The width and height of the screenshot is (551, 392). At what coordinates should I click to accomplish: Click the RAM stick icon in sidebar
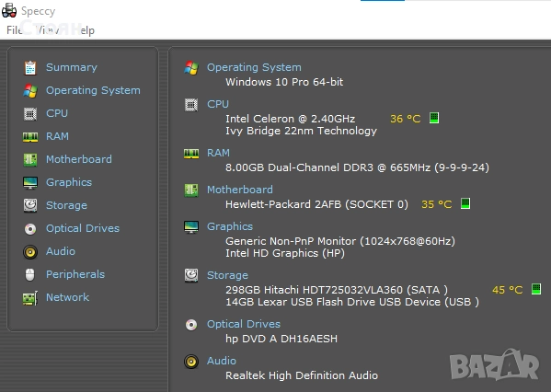coord(30,137)
